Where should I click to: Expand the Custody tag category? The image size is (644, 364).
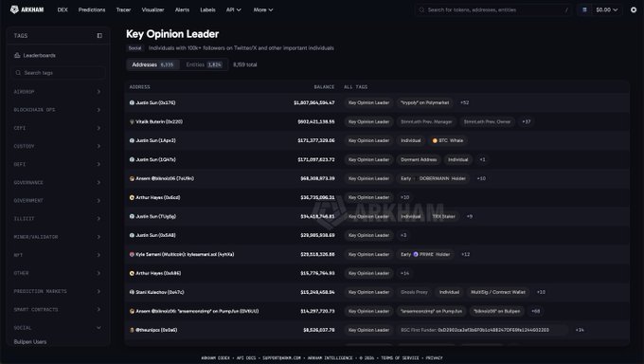[x=58, y=146]
